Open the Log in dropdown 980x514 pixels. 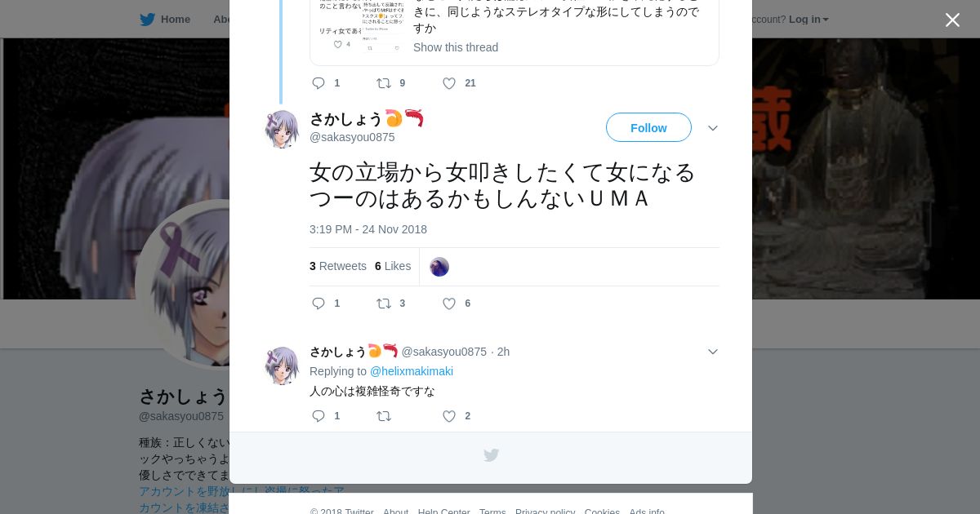(808, 20)
